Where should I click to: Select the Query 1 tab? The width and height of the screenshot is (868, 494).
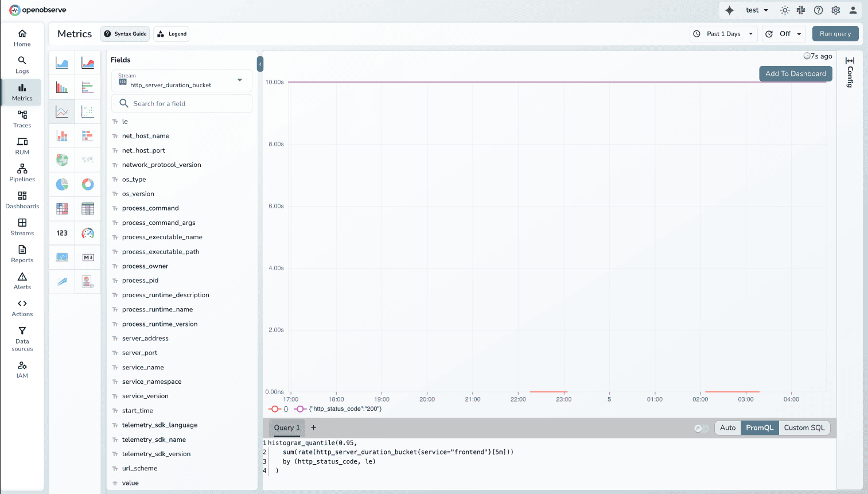[x=287, y=427]
